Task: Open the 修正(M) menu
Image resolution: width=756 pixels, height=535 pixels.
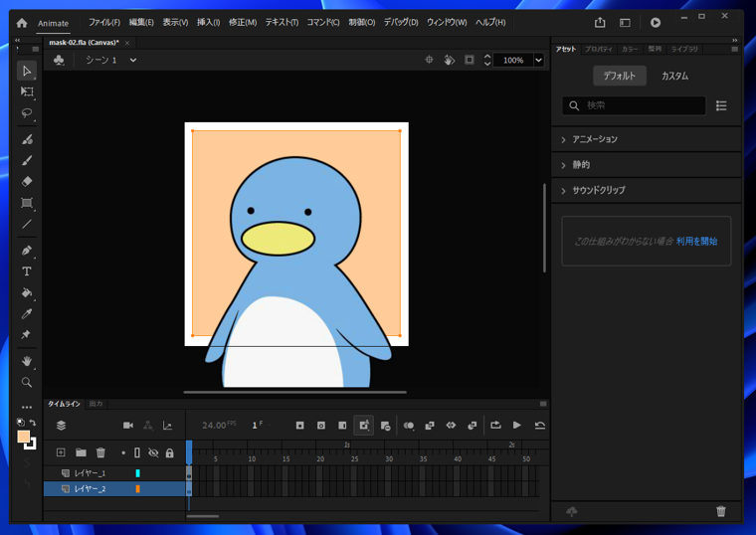Action: coord(243,23)
